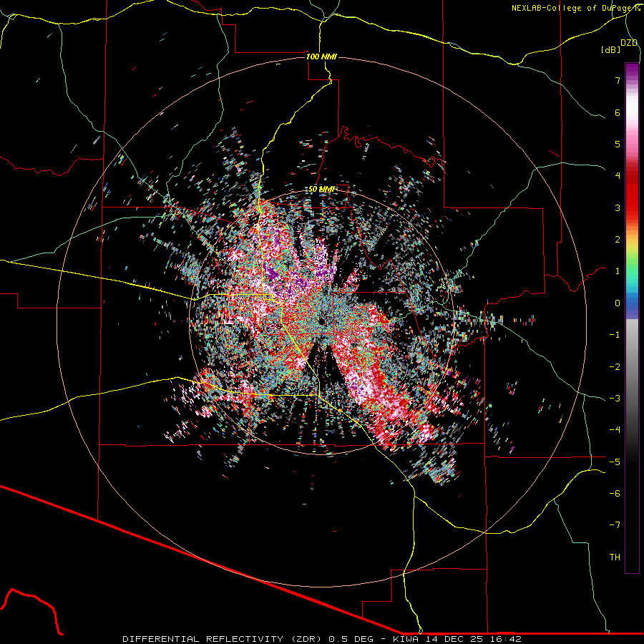Click the 4 value on the color scale

pyautogui.click(x=618, y=176)
